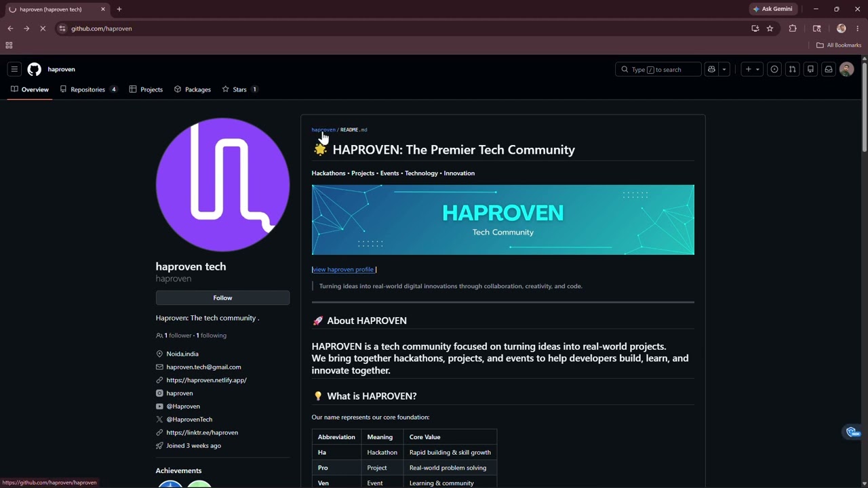
Task: Click the haproven name in page header
Action: 61,69
